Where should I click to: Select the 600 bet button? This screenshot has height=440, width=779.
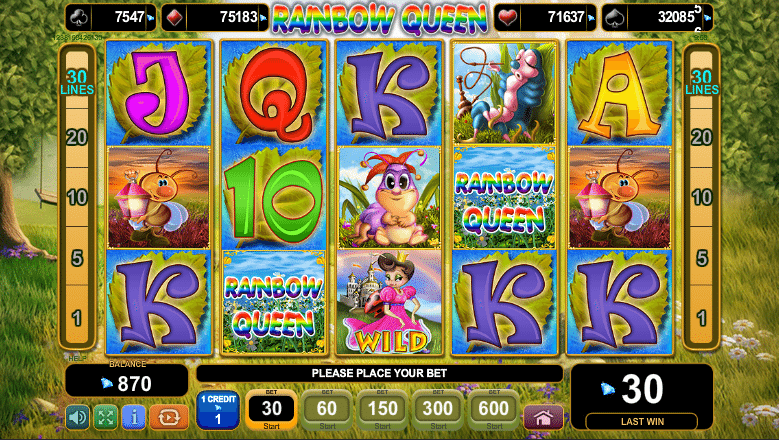tap(493, 410)
